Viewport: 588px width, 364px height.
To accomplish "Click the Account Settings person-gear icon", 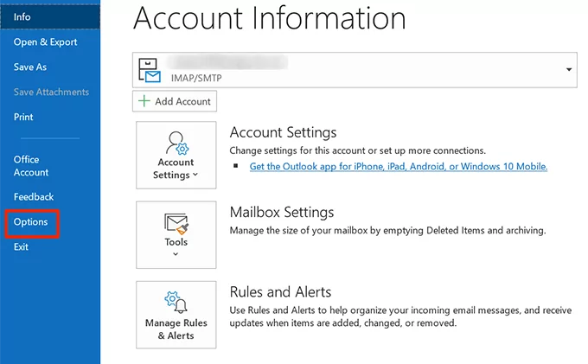I will [176, 142].
